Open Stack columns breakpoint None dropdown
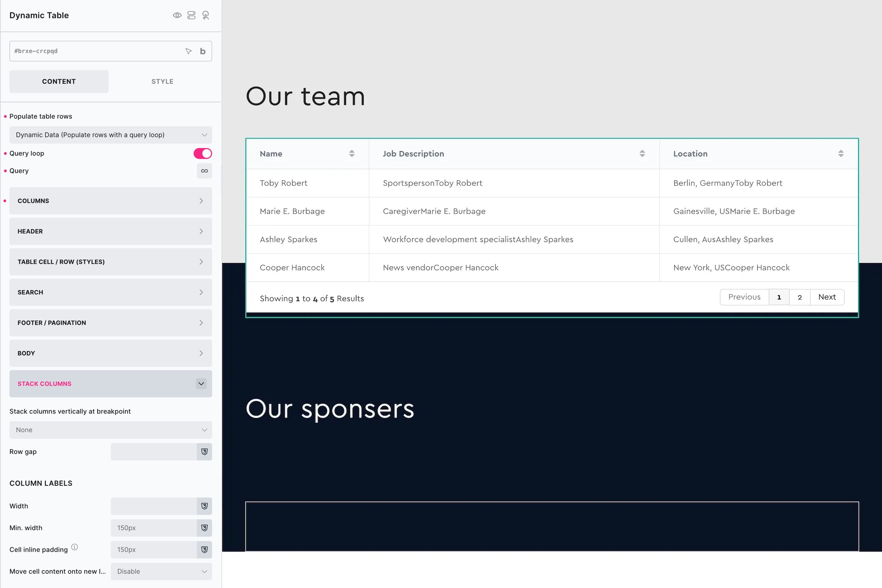The height and width of the screenshot is (588, 882). [x=111, y=430]
